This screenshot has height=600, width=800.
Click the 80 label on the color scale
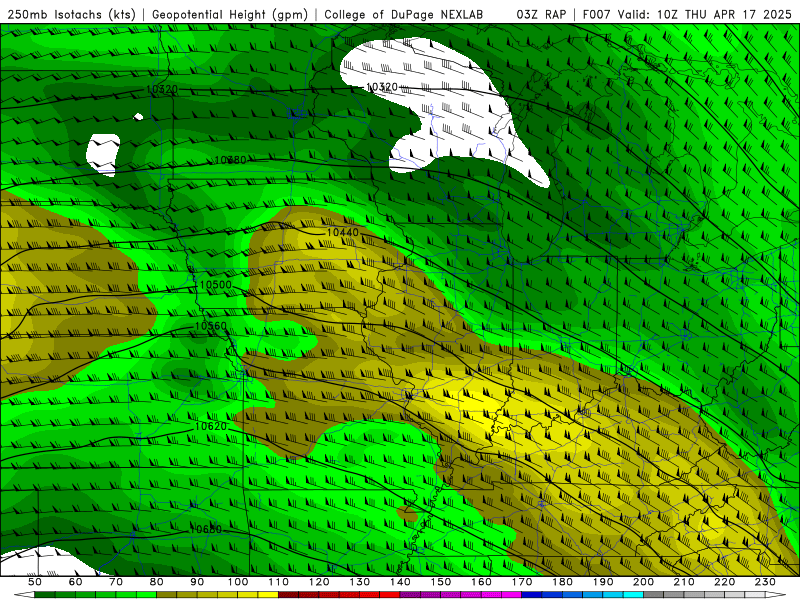(x=157, y=582)
